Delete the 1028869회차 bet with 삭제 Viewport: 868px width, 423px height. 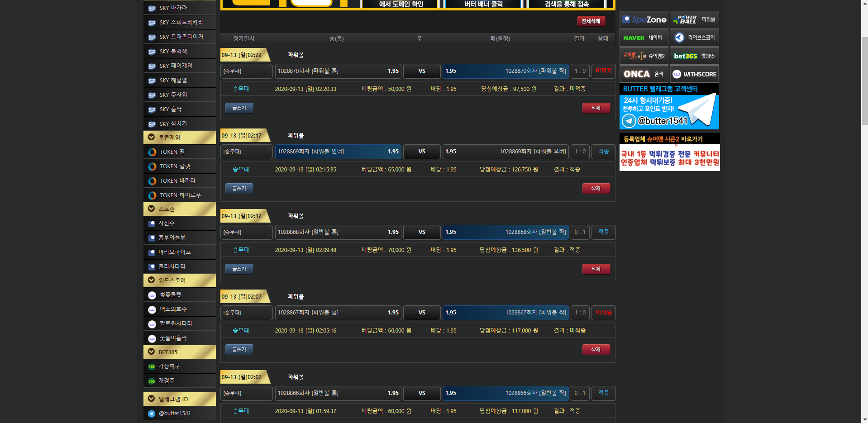pyautogui.click(x=596, y=188)
